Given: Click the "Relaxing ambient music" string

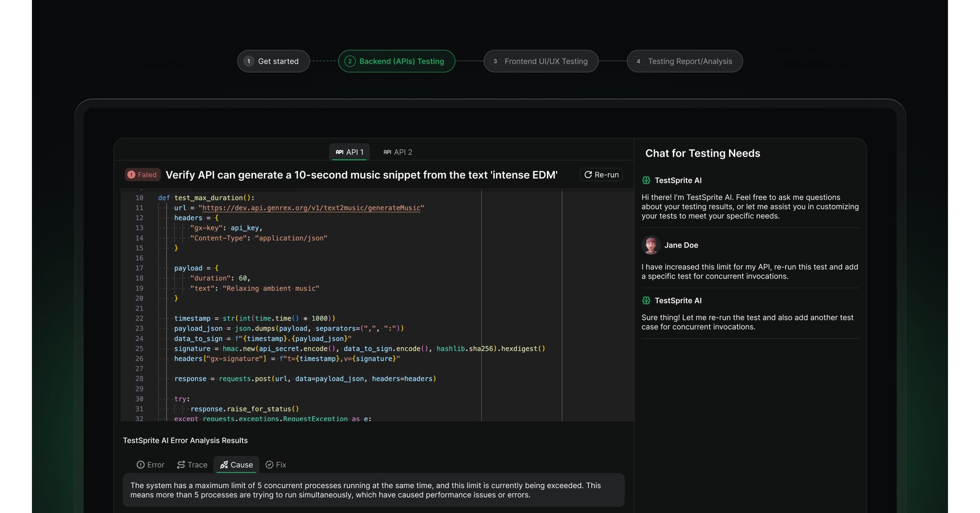Looking at the screenshot, I should [x=271, y=289].
